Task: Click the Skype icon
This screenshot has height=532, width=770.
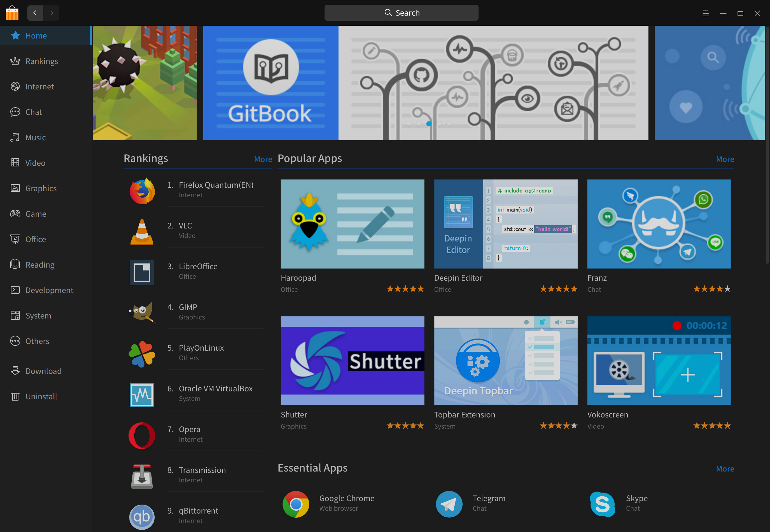Action: pyautogui.click(x=603, y=504)
